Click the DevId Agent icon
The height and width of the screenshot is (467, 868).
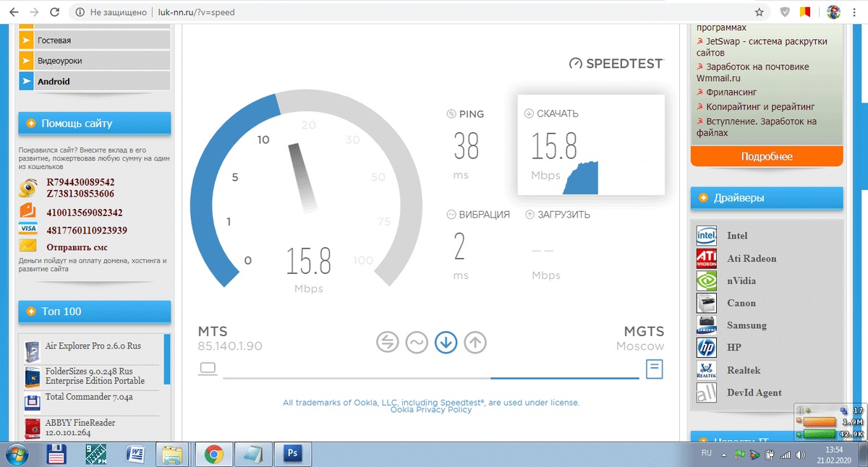coord(706,393)
